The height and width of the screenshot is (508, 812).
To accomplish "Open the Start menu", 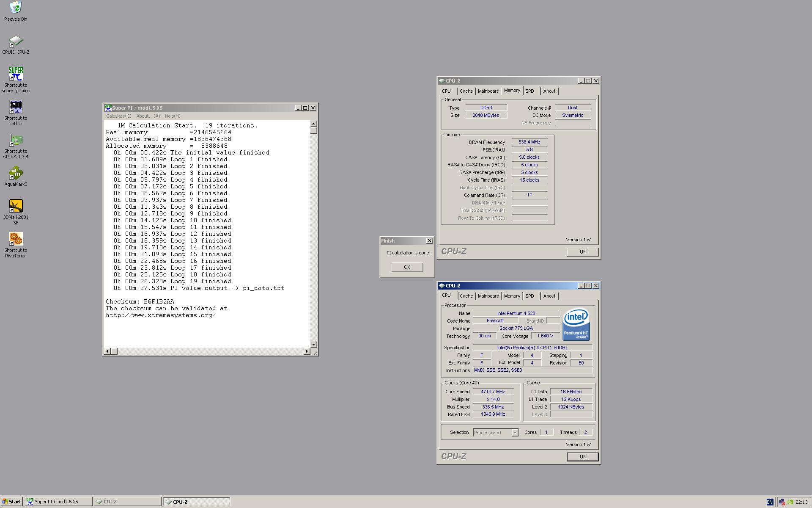I will 12,502.
